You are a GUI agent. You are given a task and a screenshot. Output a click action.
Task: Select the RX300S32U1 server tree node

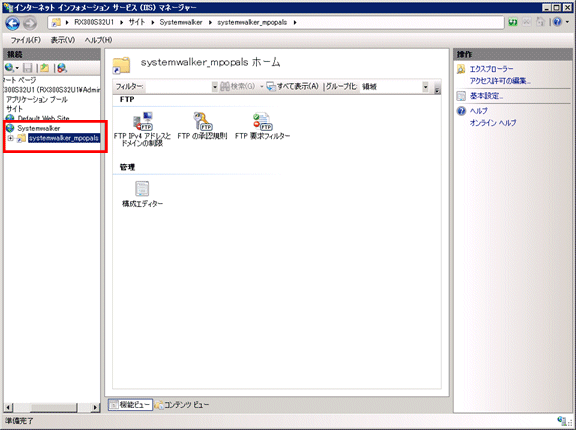point(52,90)
